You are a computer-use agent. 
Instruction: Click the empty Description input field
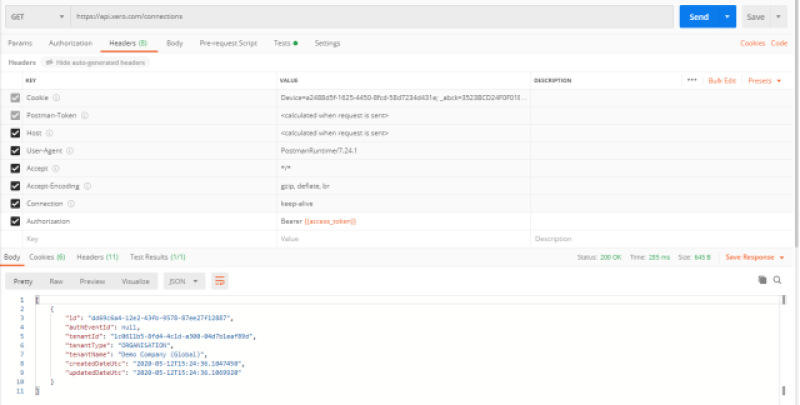click(662, 239)
